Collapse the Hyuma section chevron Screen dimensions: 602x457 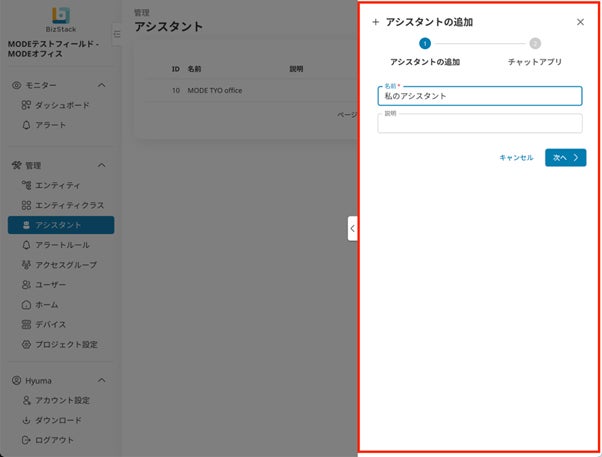(102, 380)
